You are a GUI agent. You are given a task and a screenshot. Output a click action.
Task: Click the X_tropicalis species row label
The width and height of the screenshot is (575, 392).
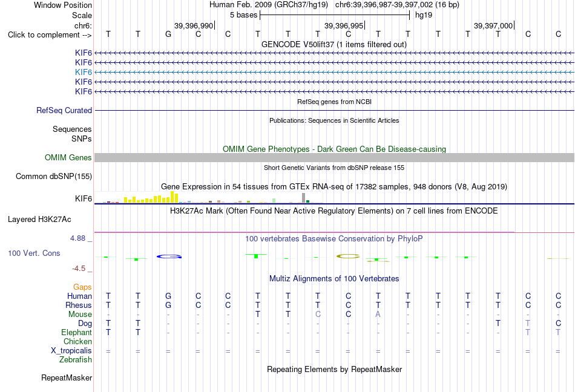(71, 351)
